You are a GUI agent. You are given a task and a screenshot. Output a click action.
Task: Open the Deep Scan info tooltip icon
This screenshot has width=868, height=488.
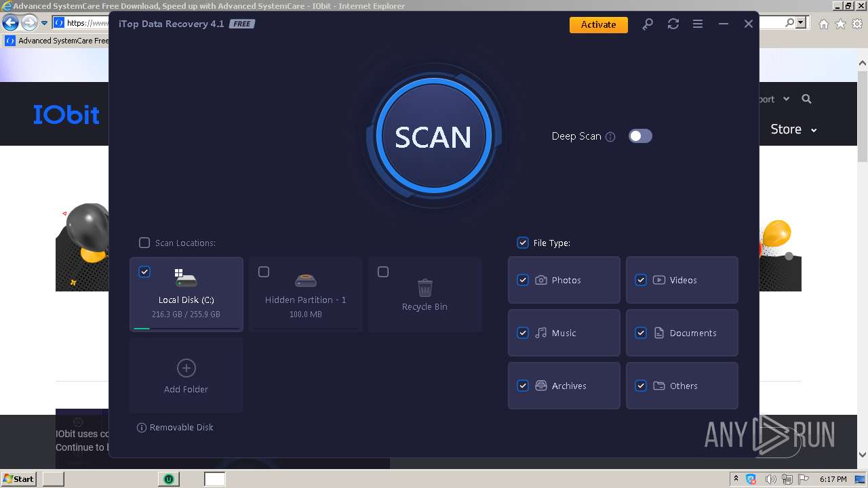pos(610,137)
